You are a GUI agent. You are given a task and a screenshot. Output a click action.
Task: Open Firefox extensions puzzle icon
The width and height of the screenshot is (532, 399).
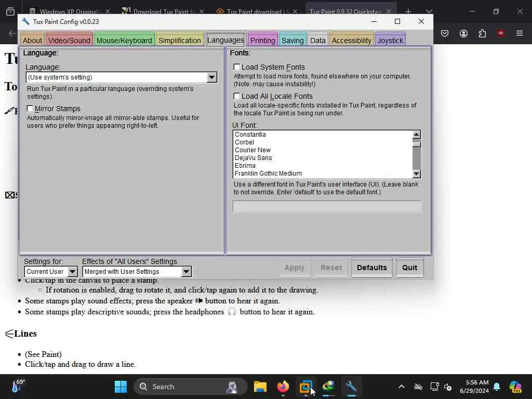coord(482,33)
